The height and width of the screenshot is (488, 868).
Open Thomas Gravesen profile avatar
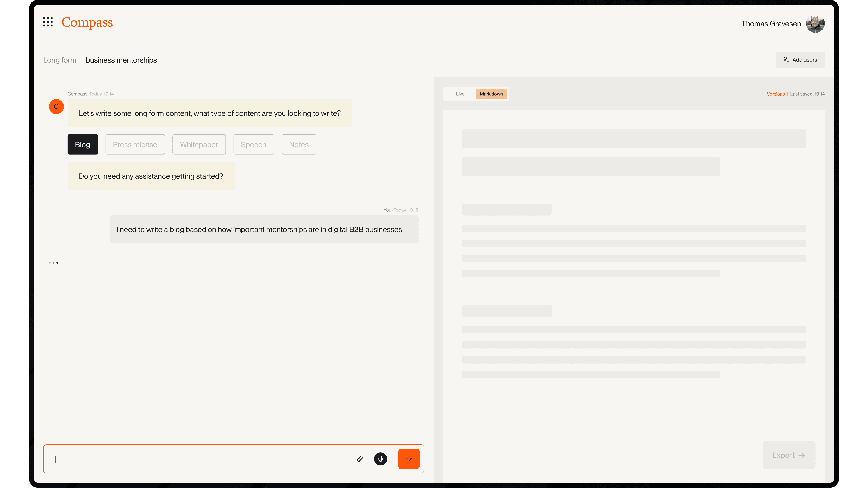coord(815,23)
